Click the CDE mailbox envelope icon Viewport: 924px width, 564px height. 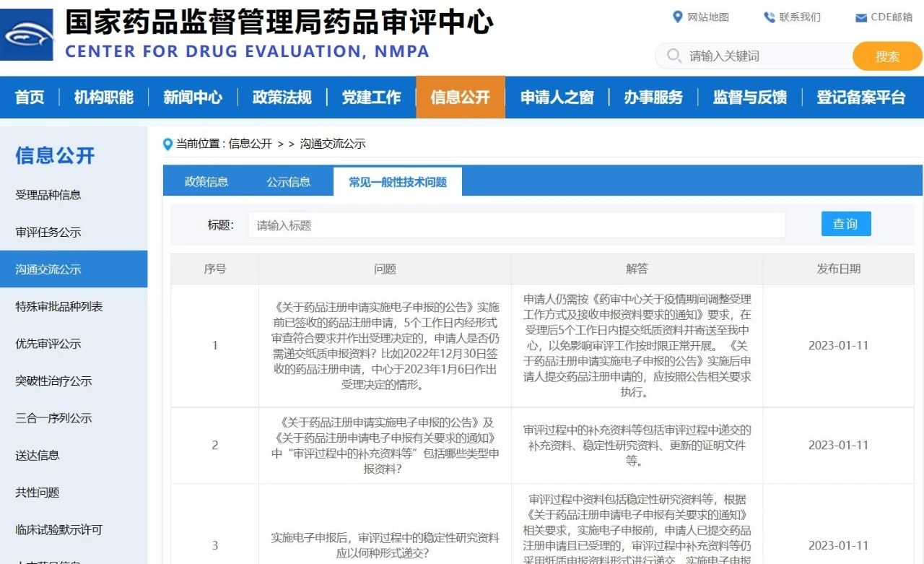tap(861, 17)
